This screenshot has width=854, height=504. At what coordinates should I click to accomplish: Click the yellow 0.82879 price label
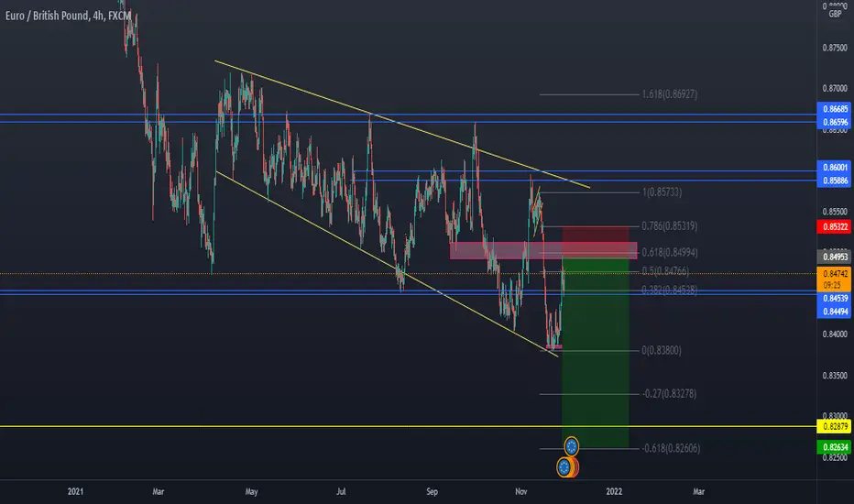tap(835, 426)
